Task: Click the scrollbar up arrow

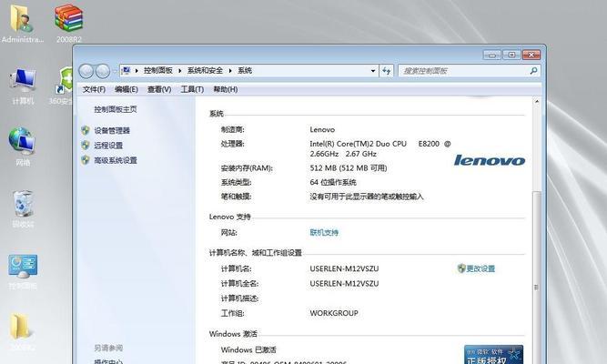Action: pos(537,102)
